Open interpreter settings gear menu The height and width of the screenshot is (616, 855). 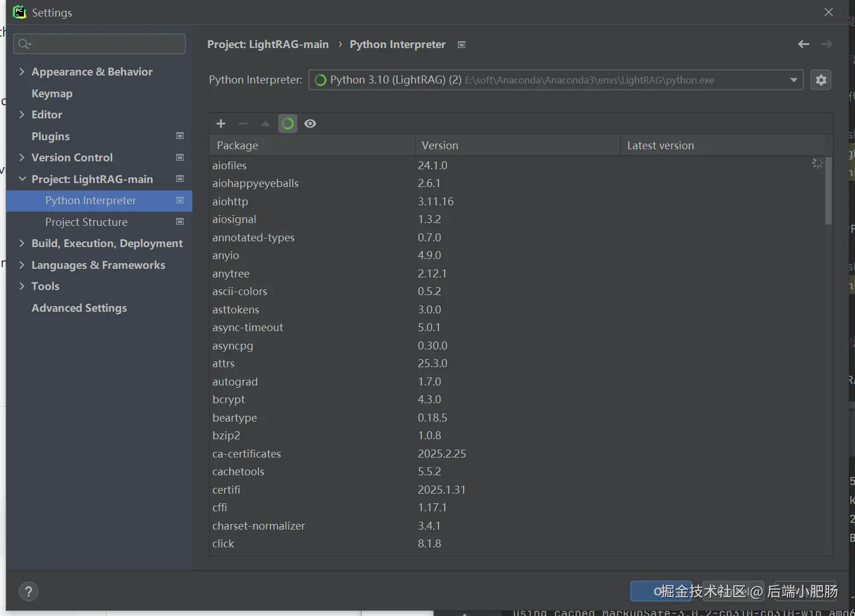coord(821,80)
